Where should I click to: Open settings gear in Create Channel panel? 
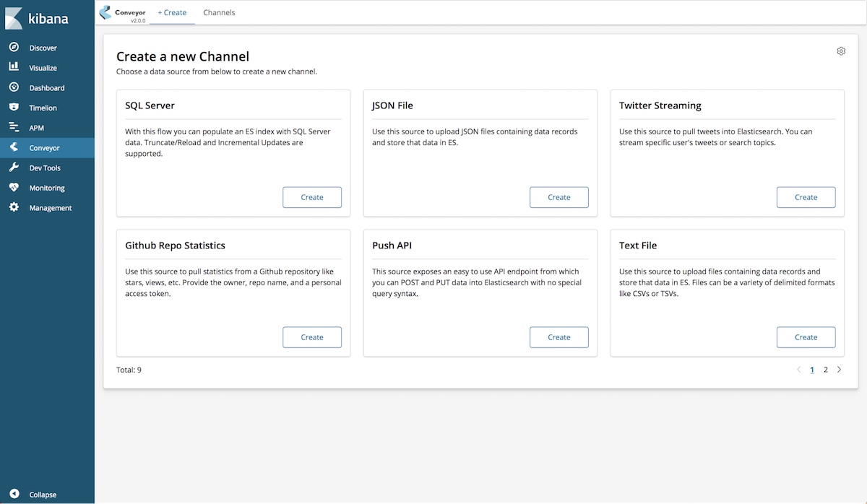(841, 51)
